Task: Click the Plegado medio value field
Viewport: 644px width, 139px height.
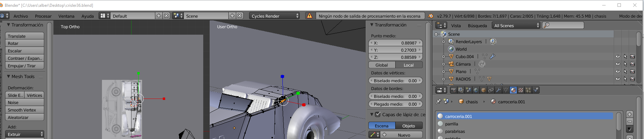Action: (396, 104)
